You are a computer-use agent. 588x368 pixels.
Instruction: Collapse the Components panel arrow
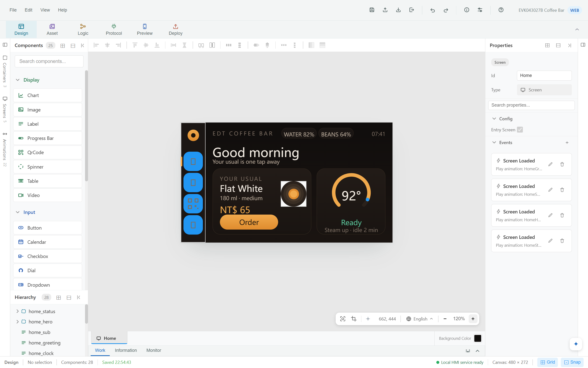click(x=83, y=46)
